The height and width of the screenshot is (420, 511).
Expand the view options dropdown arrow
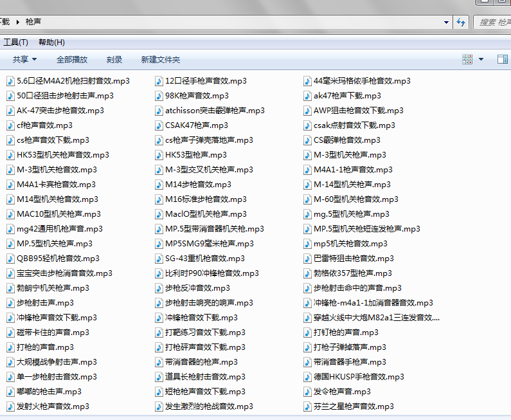pyautogui.click(x=481, y=59)
